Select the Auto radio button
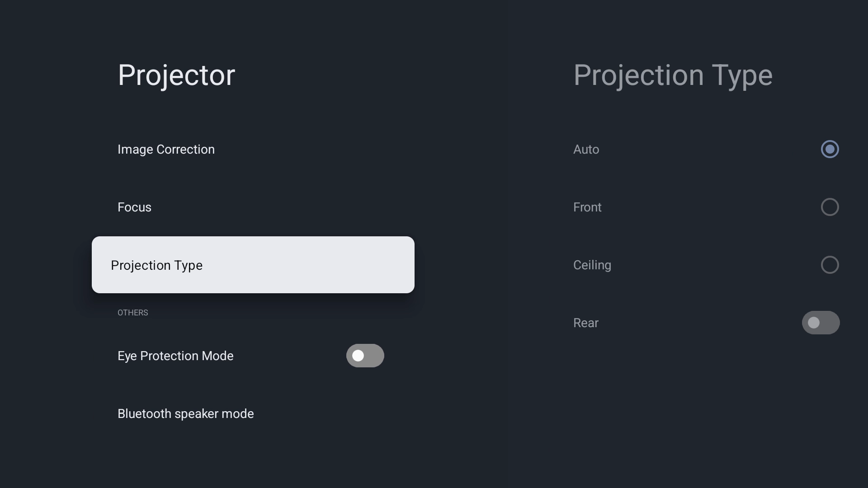This screenshot has width=868, height=488. click(x=830, y=150)
